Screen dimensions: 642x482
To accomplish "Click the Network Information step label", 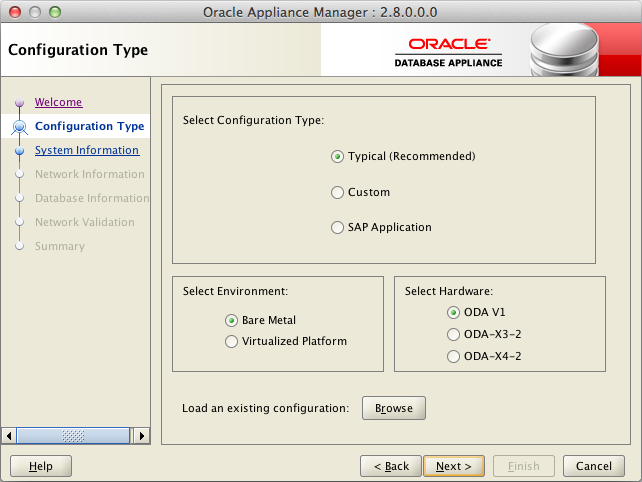I will click(x=90, y=174).
